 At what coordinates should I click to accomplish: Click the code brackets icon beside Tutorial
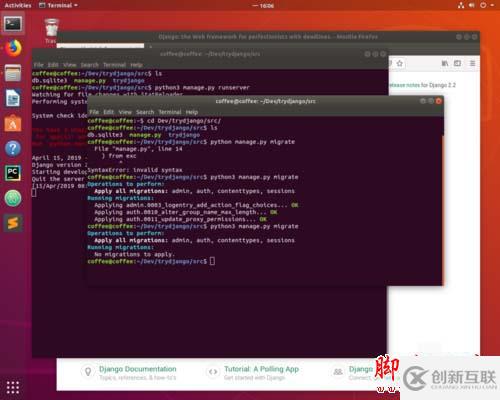click(213, 371)
